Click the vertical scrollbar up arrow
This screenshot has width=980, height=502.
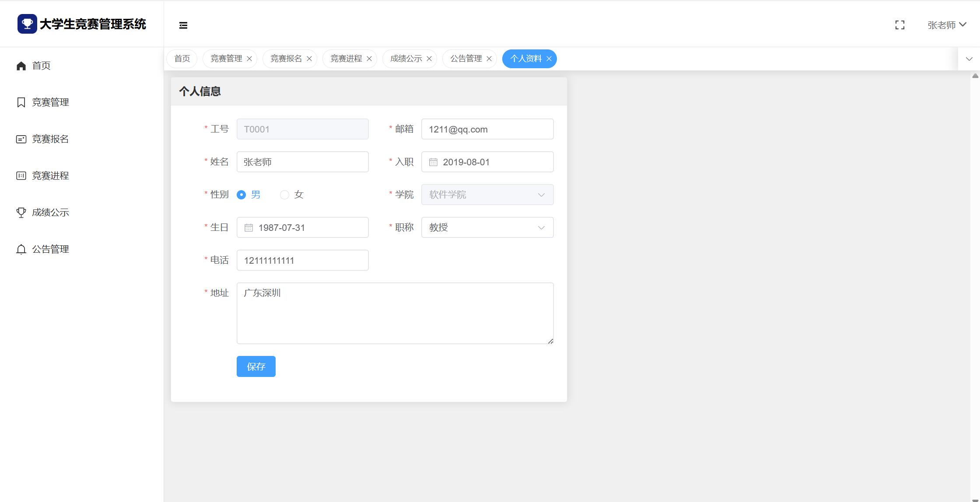click(975, 76)
